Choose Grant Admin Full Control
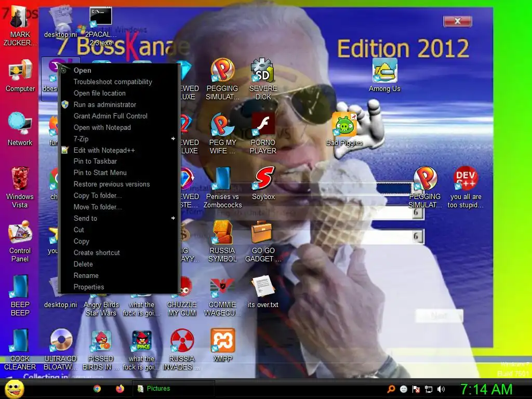This screenshot has height=399, width=532. [x=119, y=116]
